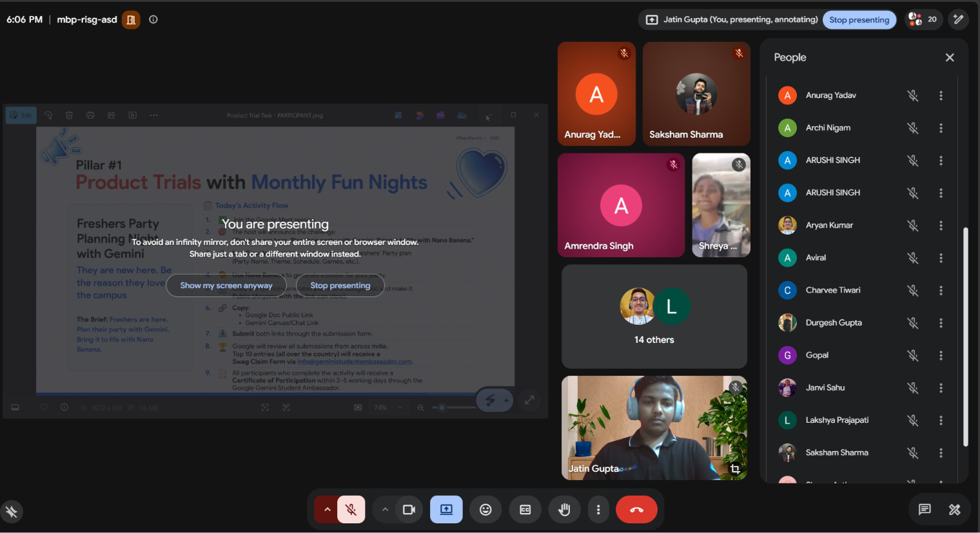Select the Amrendra Singh video tile
This screenshot has width=980, height=533.
point(621,205)
